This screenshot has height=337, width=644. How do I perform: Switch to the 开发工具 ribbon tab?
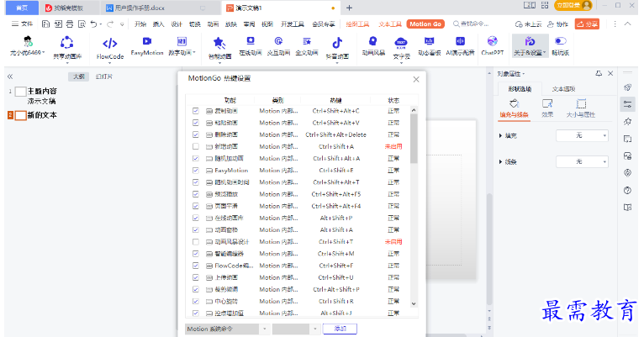click(x=292, y=24)
